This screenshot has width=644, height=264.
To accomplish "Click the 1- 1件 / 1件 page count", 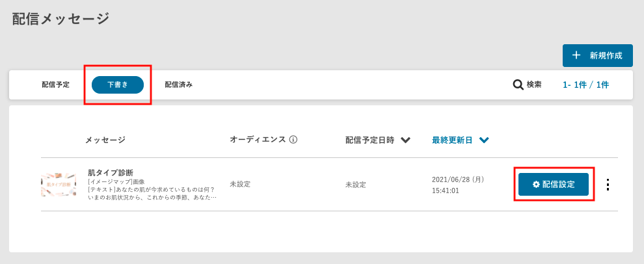I will click(585, 85).
